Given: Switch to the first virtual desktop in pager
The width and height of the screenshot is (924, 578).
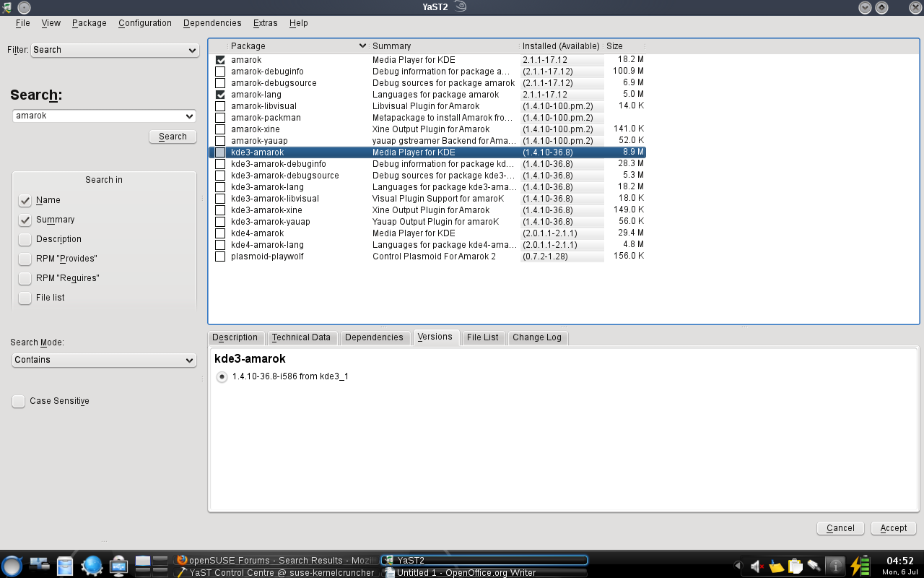Looking at the screenshot, I should (143, 561).
